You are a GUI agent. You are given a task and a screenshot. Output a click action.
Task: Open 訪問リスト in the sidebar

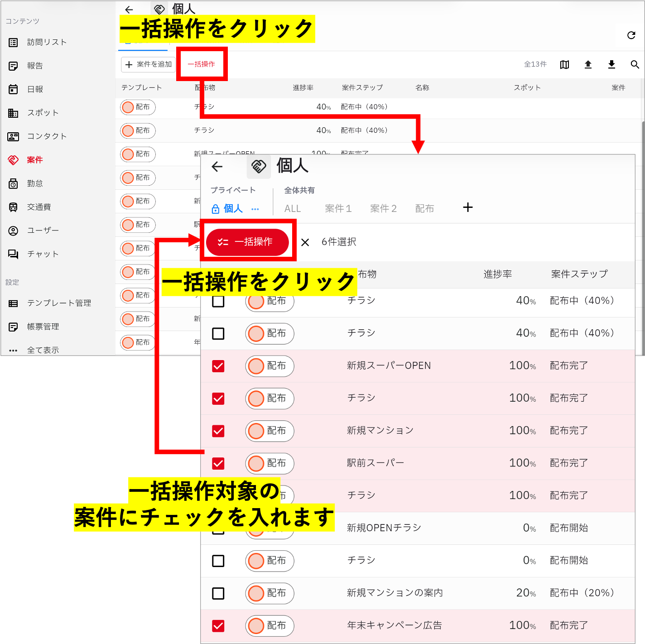click(38, 42)
